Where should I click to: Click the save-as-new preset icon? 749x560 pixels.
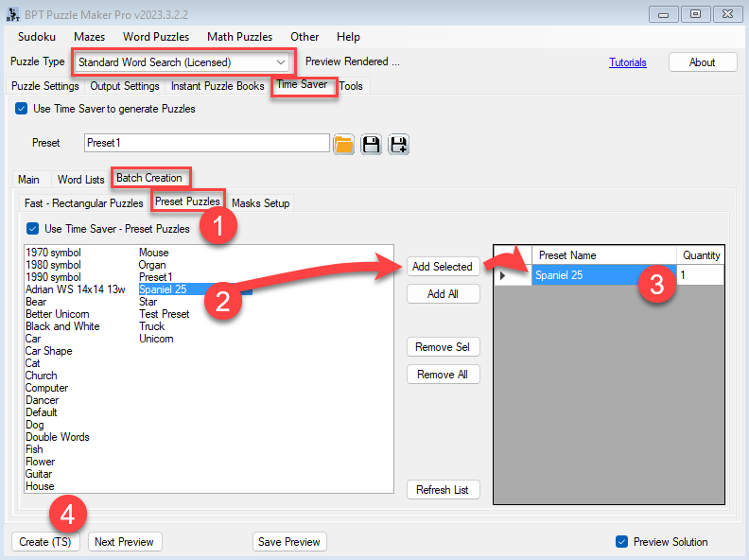click(x=398, y=144)
